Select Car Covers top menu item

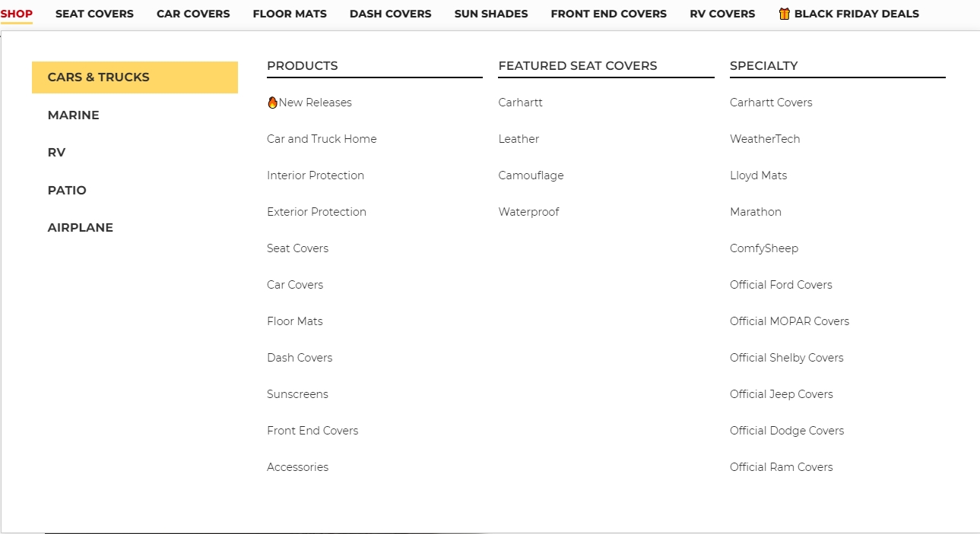tap(193, 14)
